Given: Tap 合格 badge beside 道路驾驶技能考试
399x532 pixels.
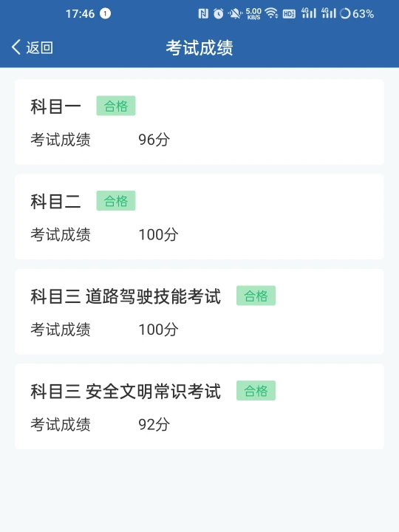Looking at the screenshot, I should [256, 296].
